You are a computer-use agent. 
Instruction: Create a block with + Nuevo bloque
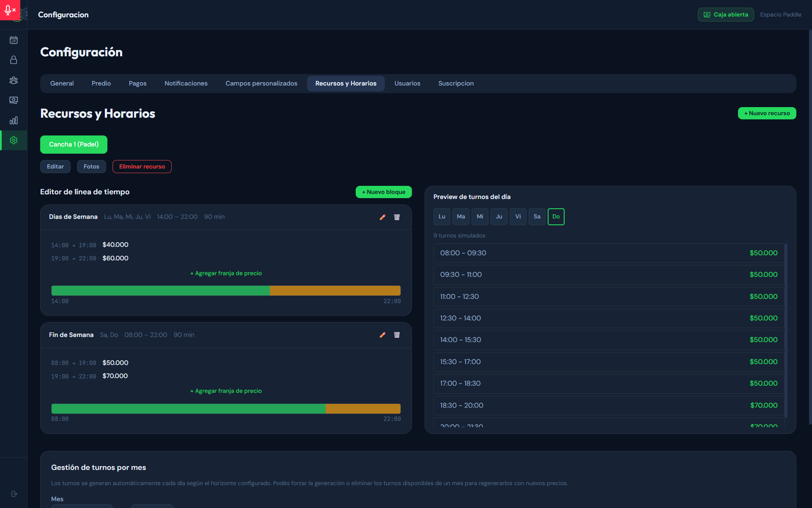click(x=384, y=192)
